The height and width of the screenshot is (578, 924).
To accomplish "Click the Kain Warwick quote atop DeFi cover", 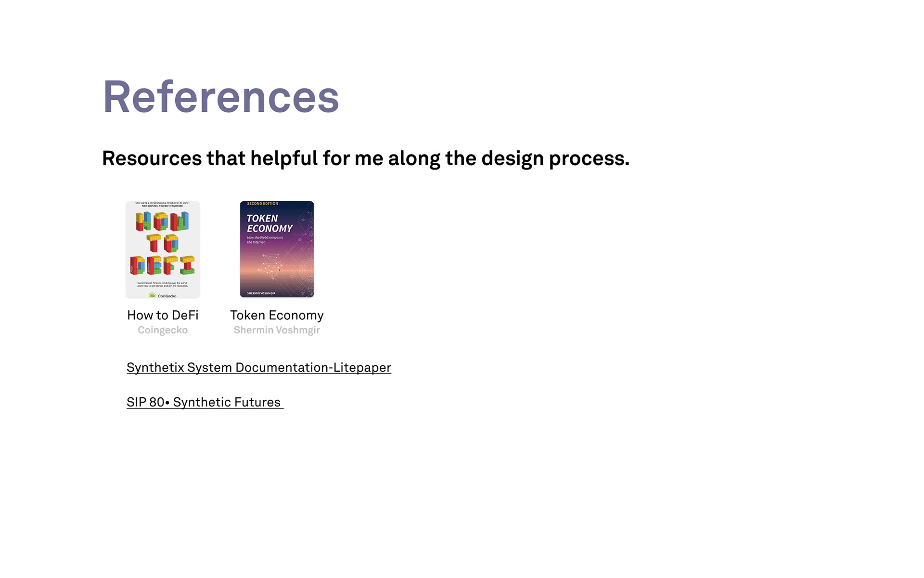I will point(163,204).
